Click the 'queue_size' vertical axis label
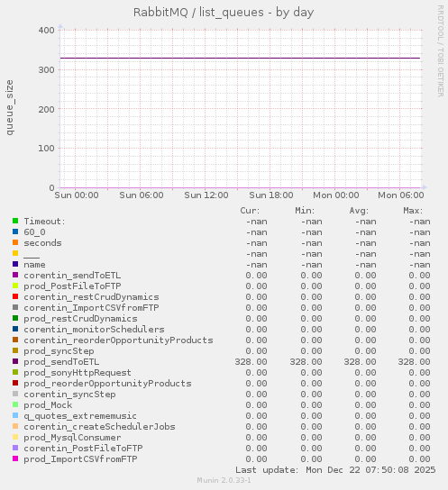The height and width of the screenshot is (490, 448). [10, 107]
